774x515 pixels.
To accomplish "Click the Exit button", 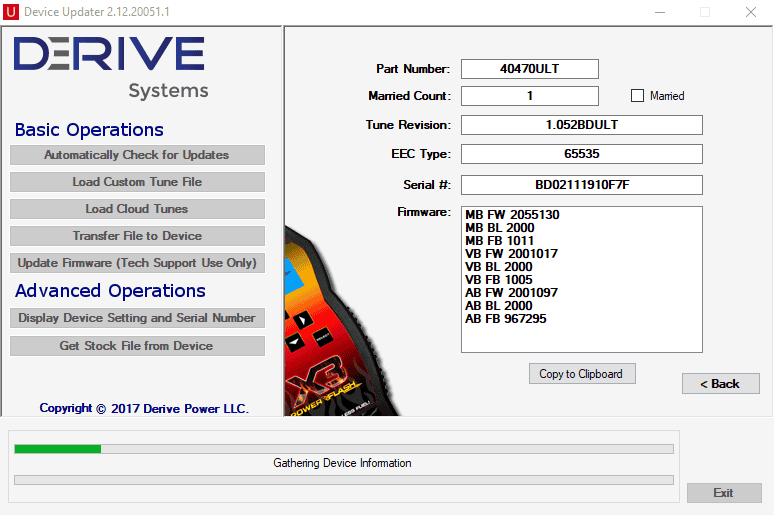I will (724, 493).
